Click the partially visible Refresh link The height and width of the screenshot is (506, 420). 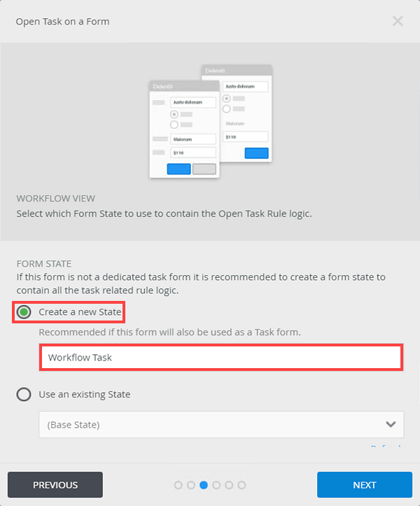pos(386,447)
